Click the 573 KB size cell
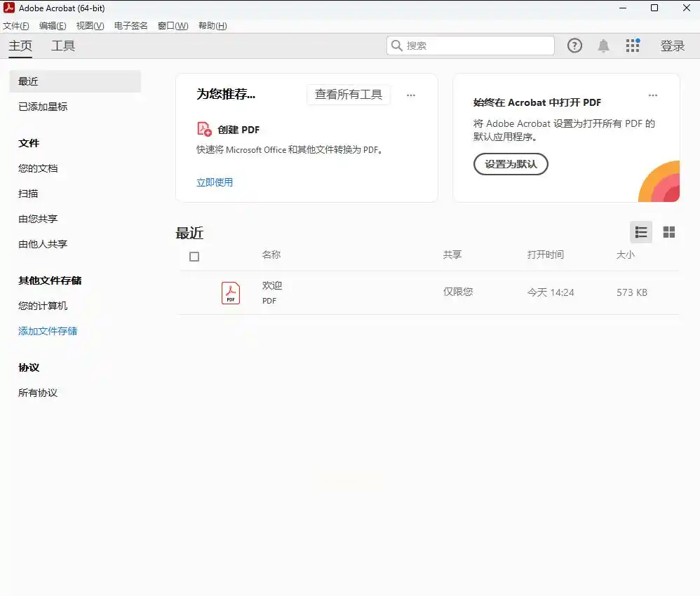 pyautogui.click(x=632, y=292)
